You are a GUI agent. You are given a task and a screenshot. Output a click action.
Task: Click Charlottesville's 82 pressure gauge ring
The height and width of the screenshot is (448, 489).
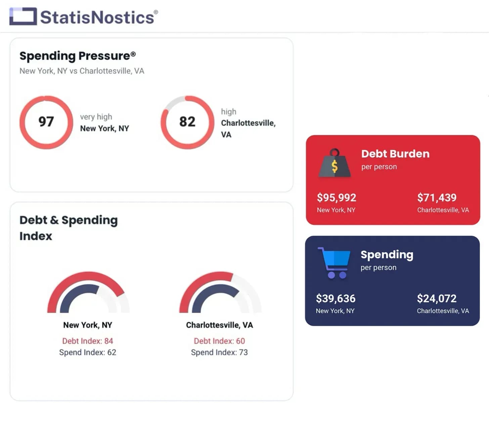point(187,122)
